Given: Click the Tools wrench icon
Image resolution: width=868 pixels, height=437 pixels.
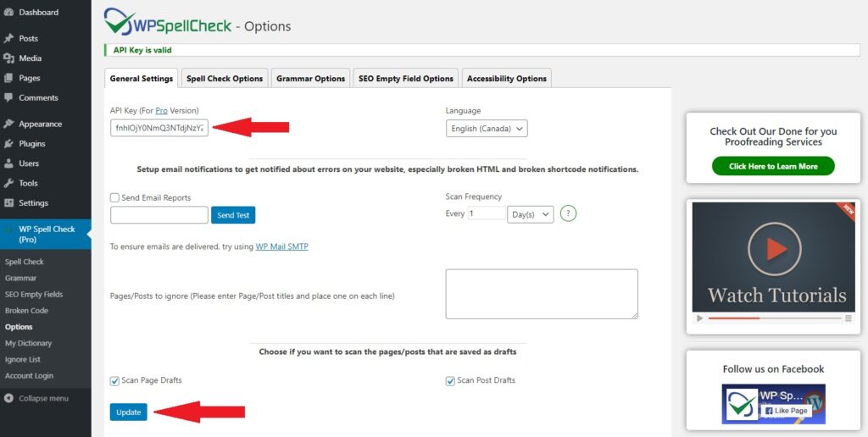Looking at the screenshot, I should pyautogui.click(x=8, y=183).
